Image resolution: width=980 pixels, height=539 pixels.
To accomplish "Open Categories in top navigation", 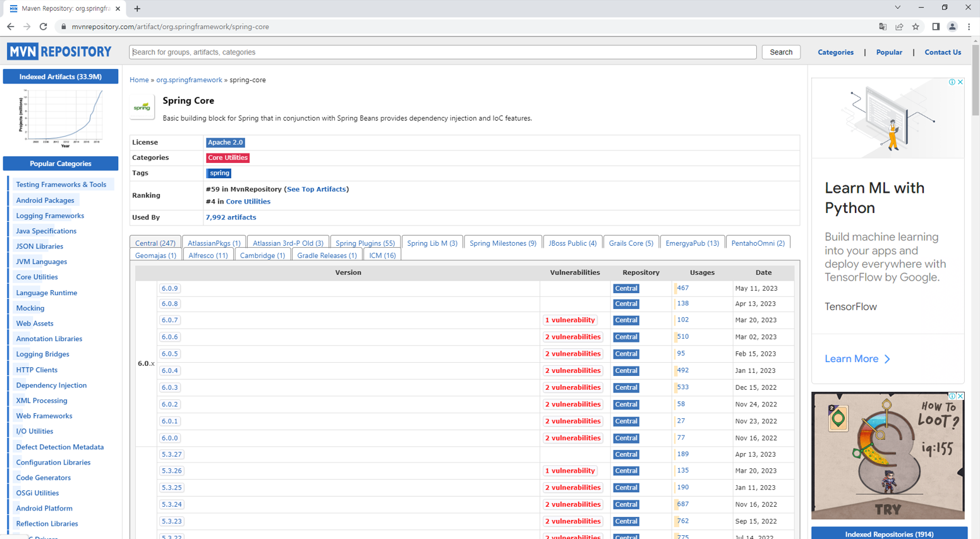I will coord(835,52).
